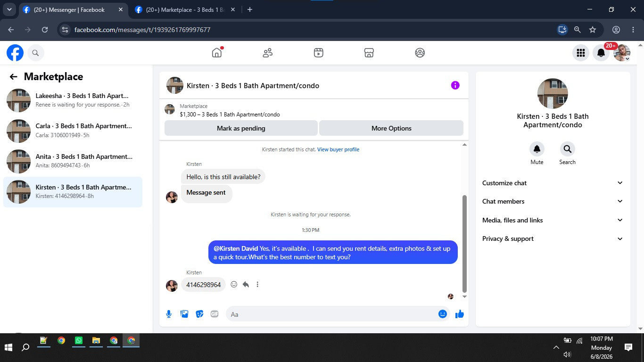Open the View buyer profile link

click(338, 149)
